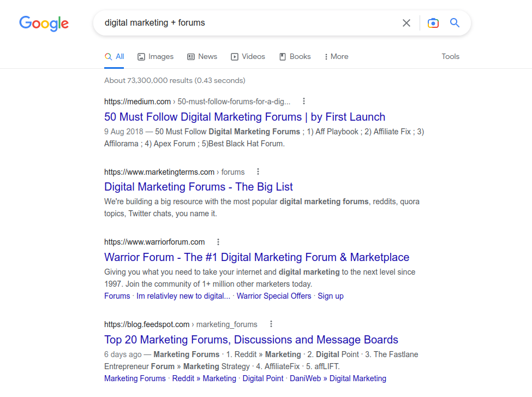This screenshot has height=397, width=532.
Task: Go to the Books tab
Action: tap(295, 57)
